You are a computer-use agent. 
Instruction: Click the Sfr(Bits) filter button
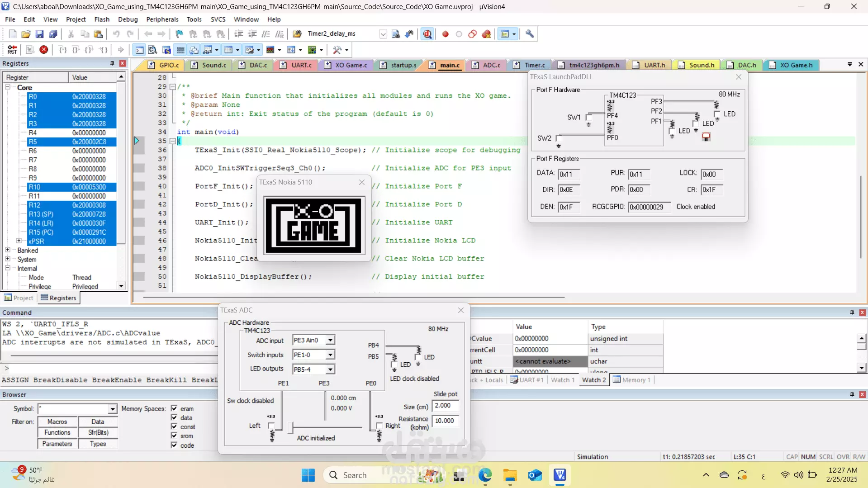tap(98, 432)
